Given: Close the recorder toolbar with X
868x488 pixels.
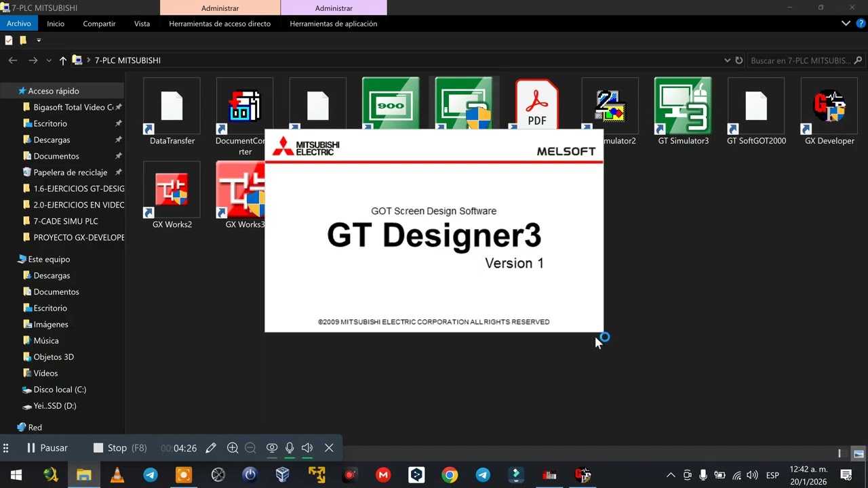Looking at the screenshot, I should pos(329,448).
